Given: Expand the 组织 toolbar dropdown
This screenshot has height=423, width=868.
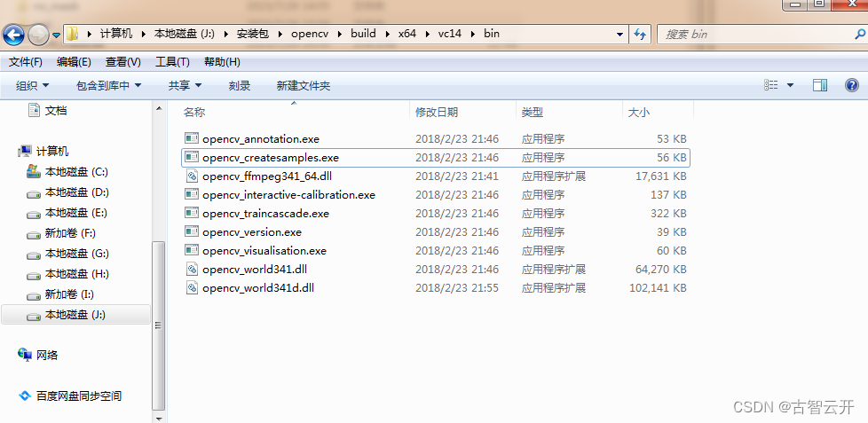Looking at the screenshot, I should pos(32,86).
